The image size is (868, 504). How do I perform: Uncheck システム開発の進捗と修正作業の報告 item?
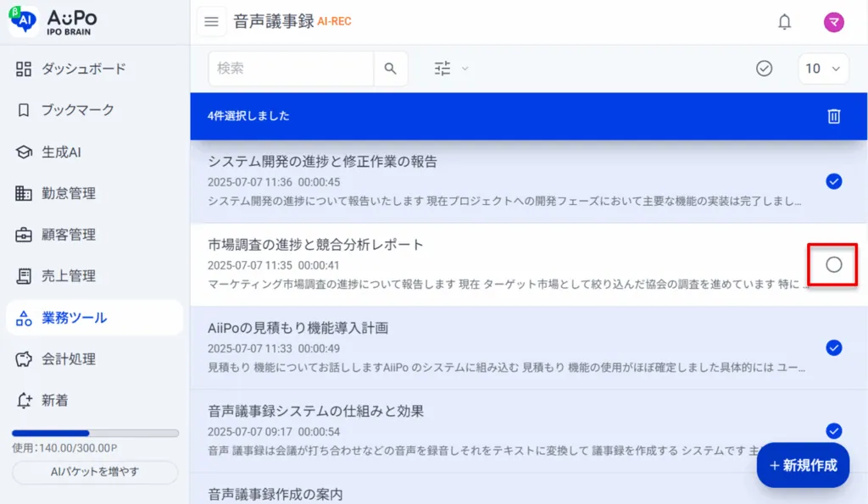pyautogui.click(x=834, y=181)
